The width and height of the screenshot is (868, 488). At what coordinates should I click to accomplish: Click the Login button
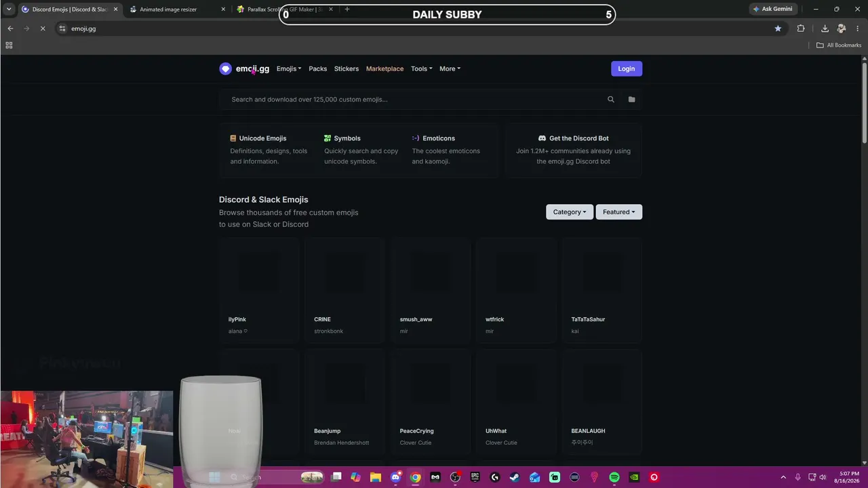627,68
